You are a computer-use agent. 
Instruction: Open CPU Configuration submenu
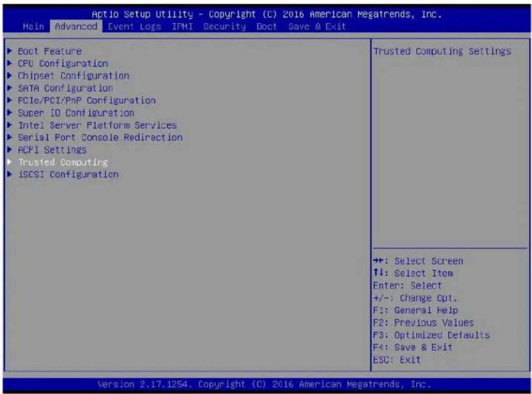pos(63,63)
